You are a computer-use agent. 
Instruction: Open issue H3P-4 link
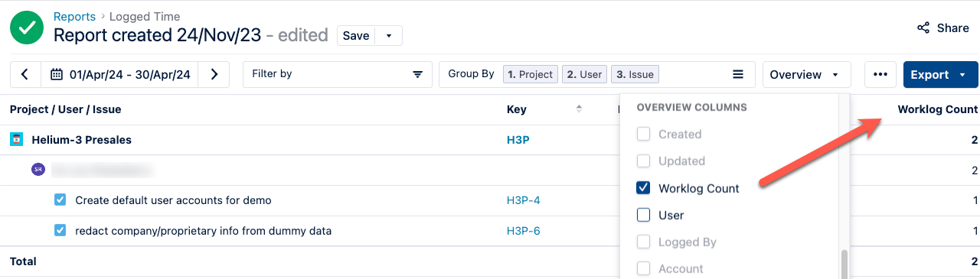(524, 200)
